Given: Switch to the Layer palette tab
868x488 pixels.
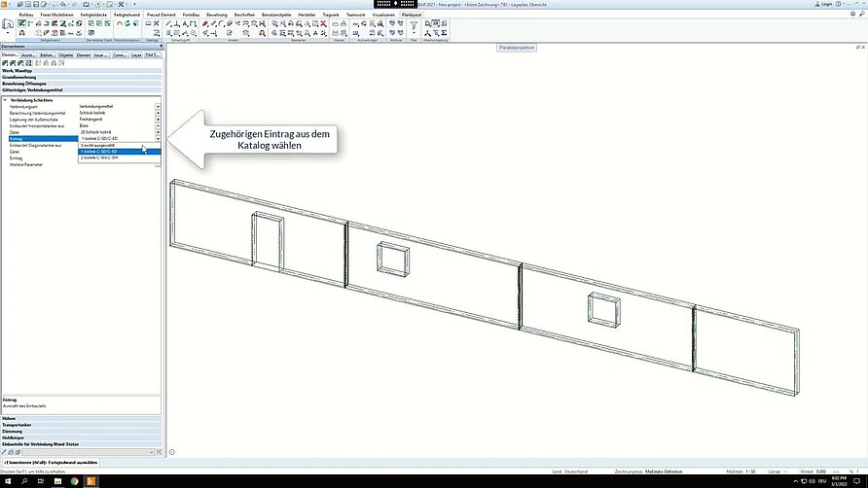Looking at the screenshot, I should click(136, 55).
